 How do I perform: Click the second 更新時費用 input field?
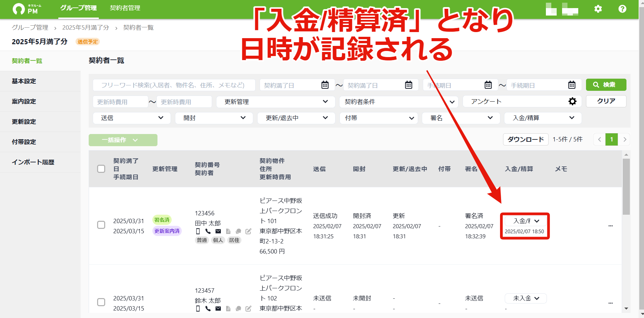[x=184, y=102]
